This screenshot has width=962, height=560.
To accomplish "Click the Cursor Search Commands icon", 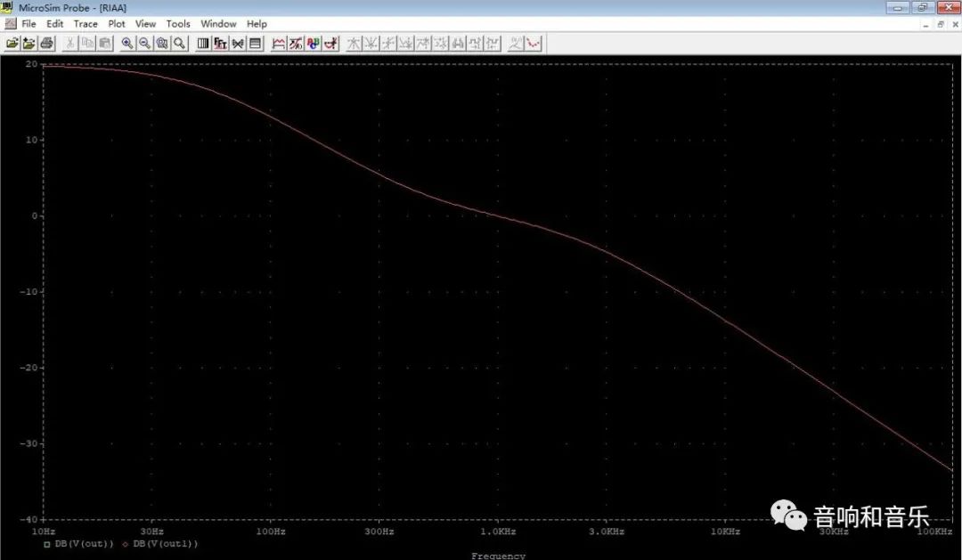I will [x=459, y=43].
